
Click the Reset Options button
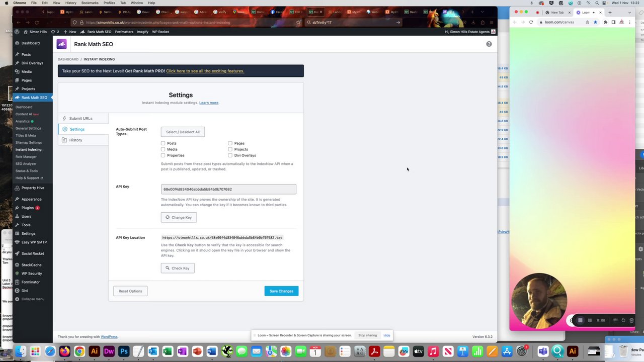pyautogui.click(x=130, y=291)
